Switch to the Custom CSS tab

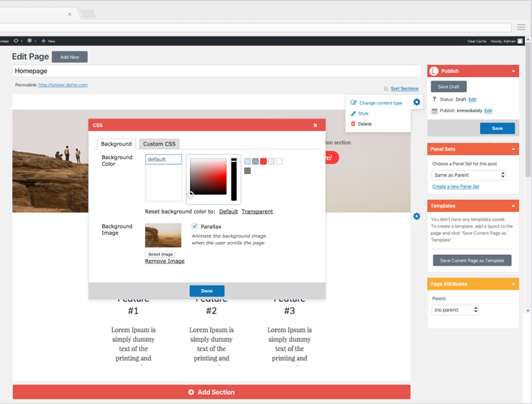click(x=159, y=143)
